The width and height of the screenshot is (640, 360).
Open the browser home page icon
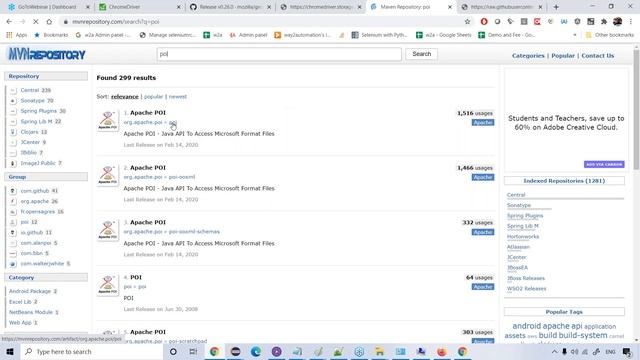49,22
